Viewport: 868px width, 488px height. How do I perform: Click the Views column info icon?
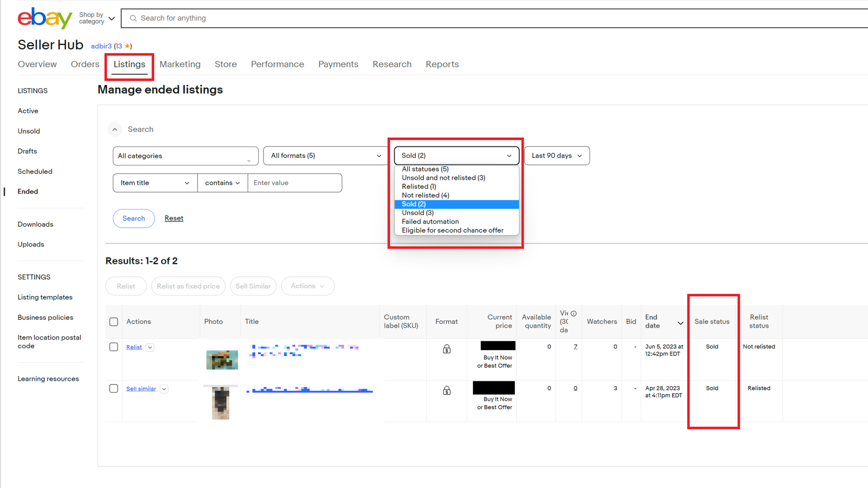coord(574,314)
